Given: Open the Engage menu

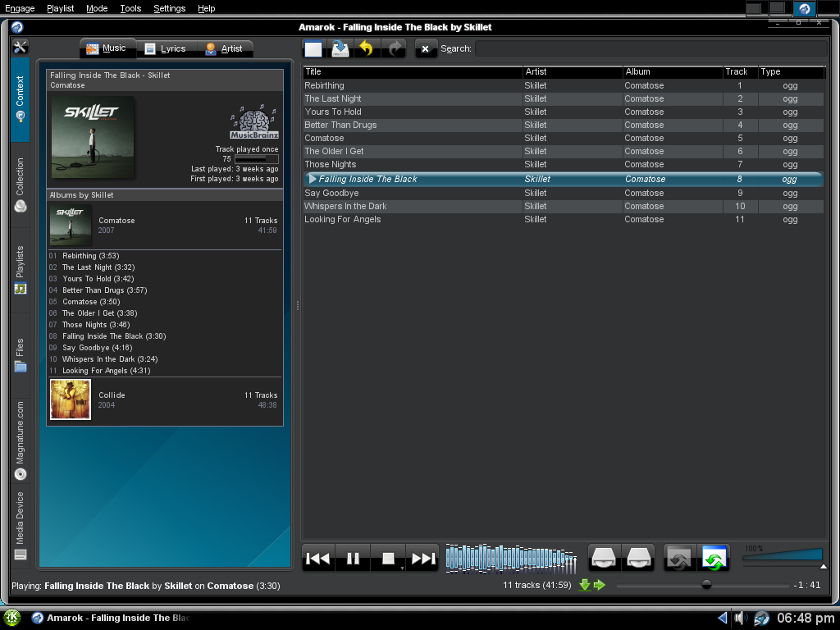Looking at the screenshot, I should point(20,8).
